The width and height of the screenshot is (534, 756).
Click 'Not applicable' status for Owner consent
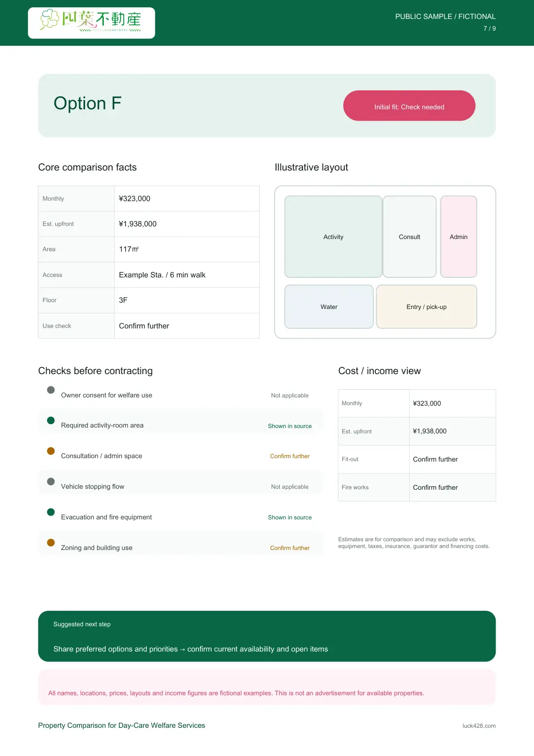point(290,395)
